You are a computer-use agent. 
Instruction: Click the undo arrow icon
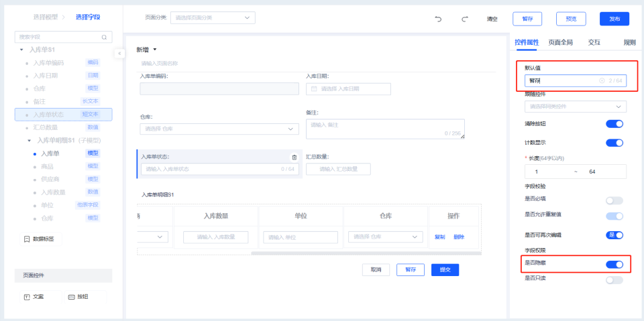tap(438, 19)
